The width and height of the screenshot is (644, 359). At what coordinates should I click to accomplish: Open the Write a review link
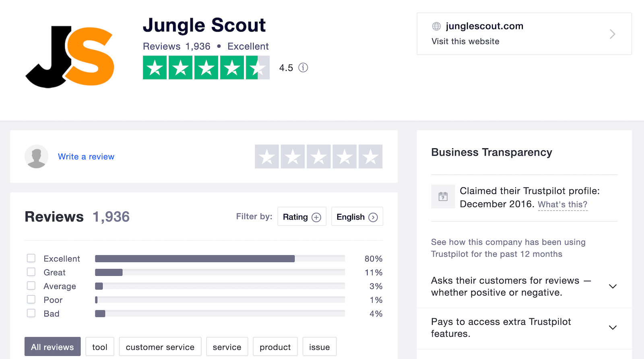point(86,157)
